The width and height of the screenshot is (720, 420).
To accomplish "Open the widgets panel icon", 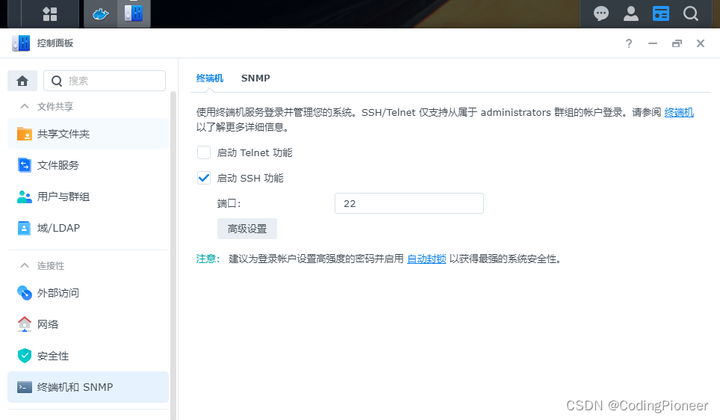I will point(661,14).
